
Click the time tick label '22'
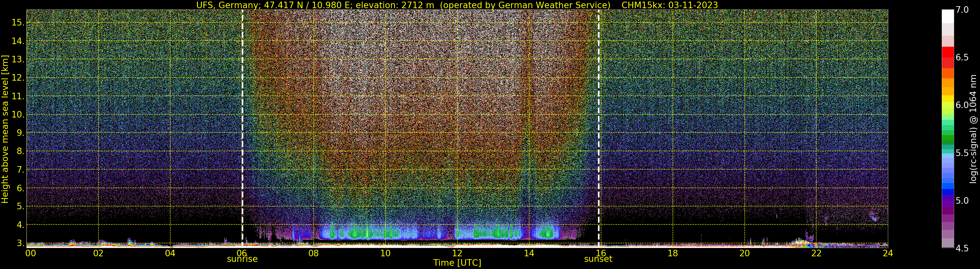816,253
